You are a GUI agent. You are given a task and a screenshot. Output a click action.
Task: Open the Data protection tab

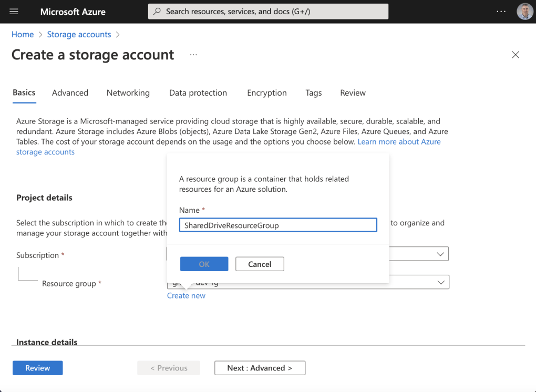tap(198, 92)
